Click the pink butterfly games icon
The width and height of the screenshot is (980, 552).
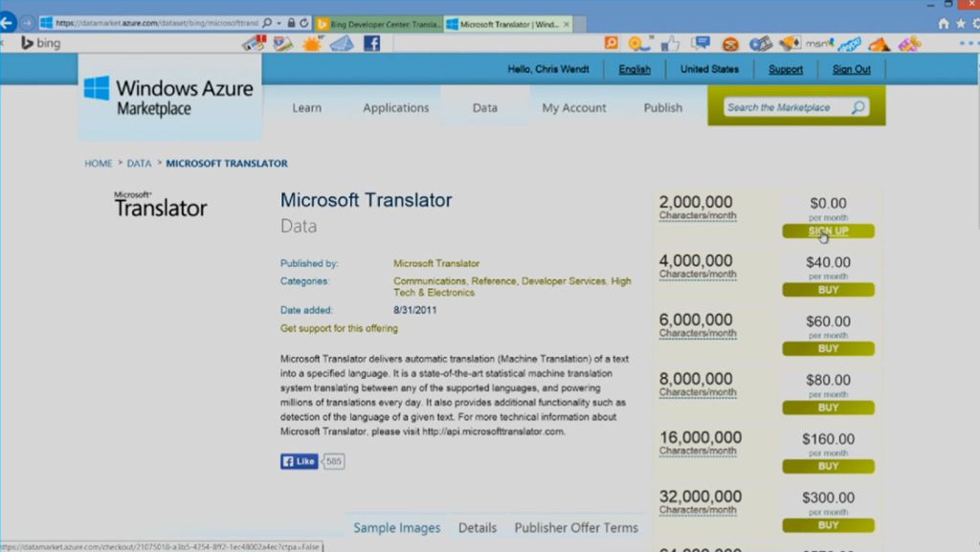(x=909, y=43)
